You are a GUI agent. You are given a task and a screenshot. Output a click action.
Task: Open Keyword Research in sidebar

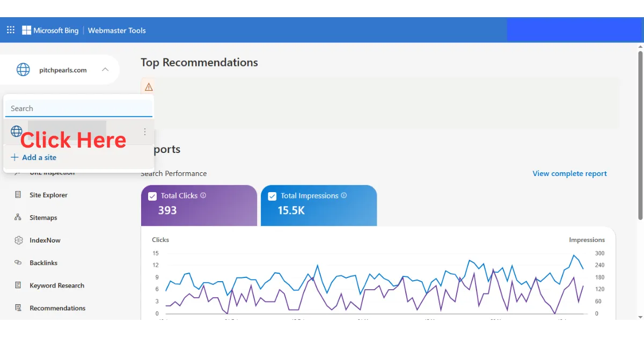[x=57, y=285]
